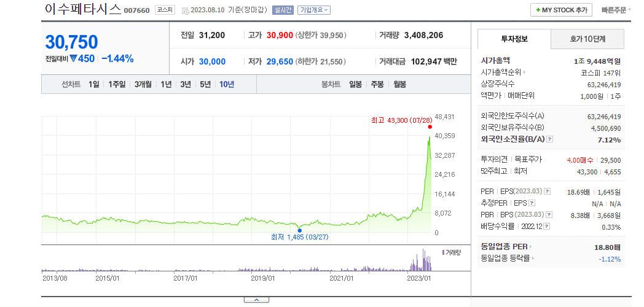Click the current price 30,750

pos(71,42)
